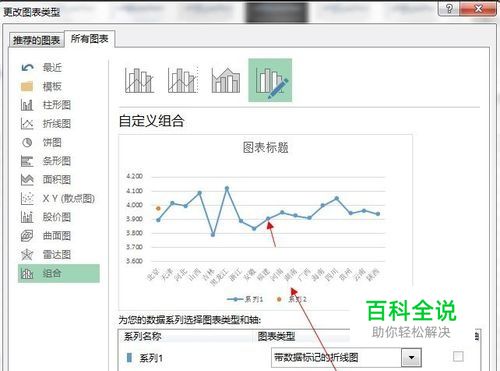Select the Recent (最近) category icon

(x=27, y=68)
